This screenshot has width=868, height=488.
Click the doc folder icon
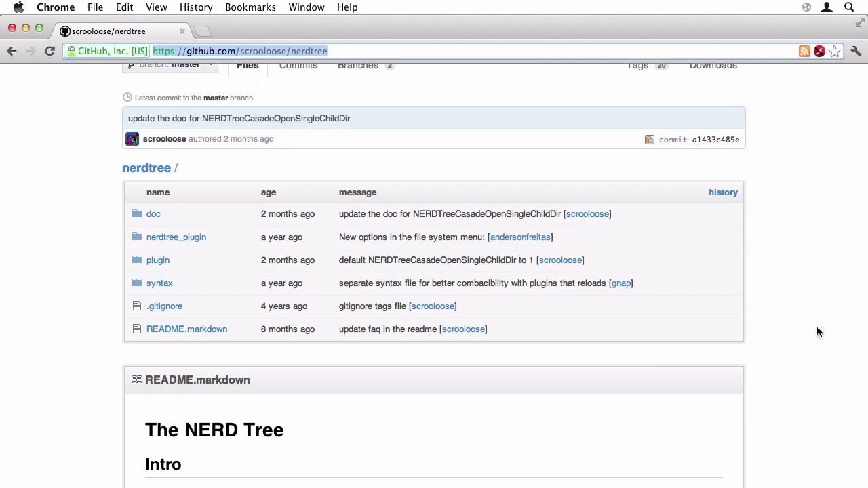pyautogui.click(x=137, y=213)
